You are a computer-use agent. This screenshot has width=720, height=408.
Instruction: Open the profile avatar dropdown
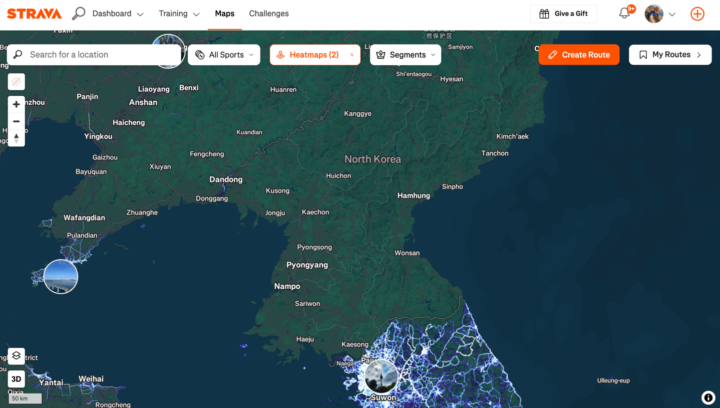660,14
